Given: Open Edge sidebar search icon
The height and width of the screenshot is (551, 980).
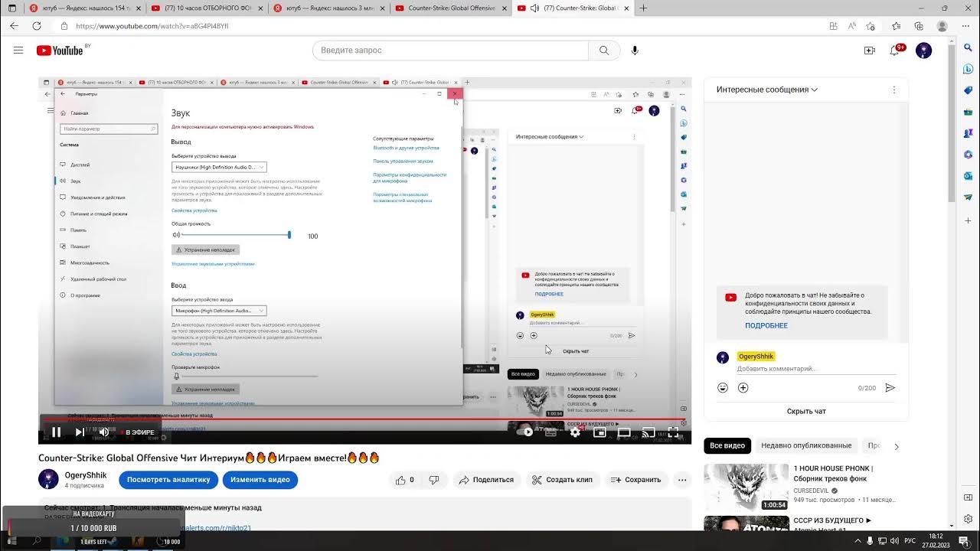Looking at the screenshot, I should pos(969,48).
